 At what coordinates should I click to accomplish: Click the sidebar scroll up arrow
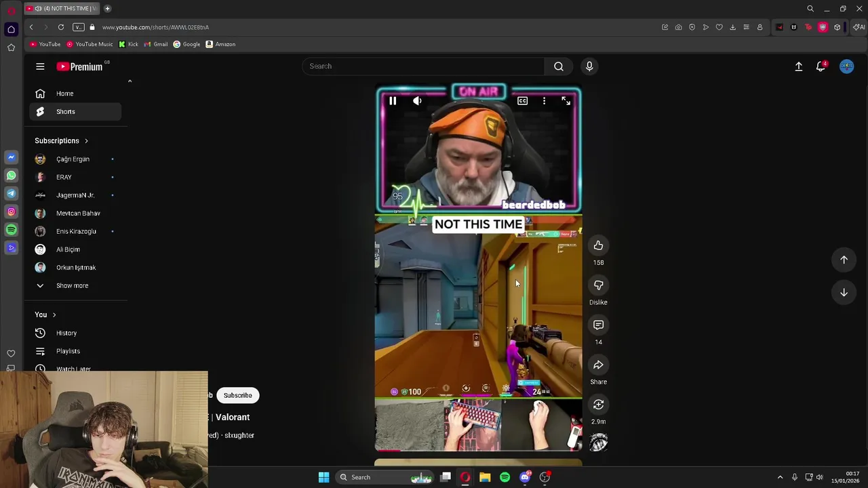[x=130, y=81]
